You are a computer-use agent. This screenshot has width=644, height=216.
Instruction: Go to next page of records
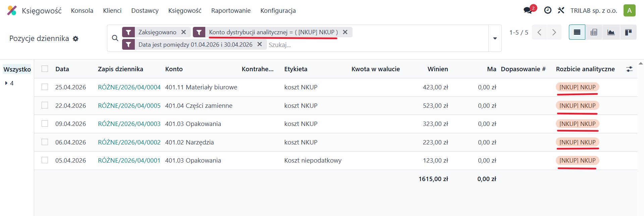[x=554, y=32]
